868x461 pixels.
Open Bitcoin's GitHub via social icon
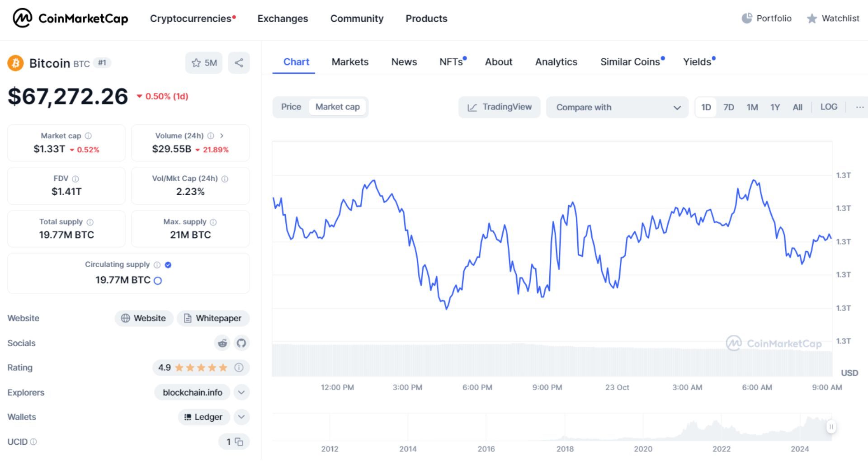click(241, 343)
